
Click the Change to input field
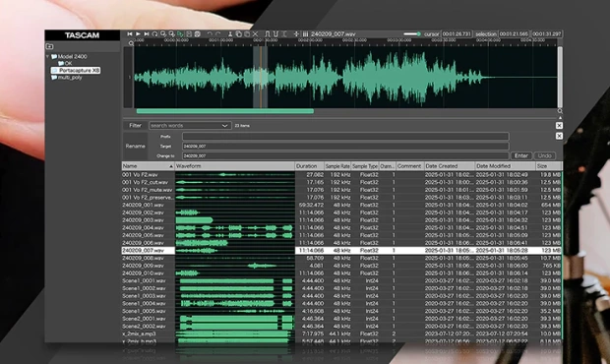coord(345,156)
